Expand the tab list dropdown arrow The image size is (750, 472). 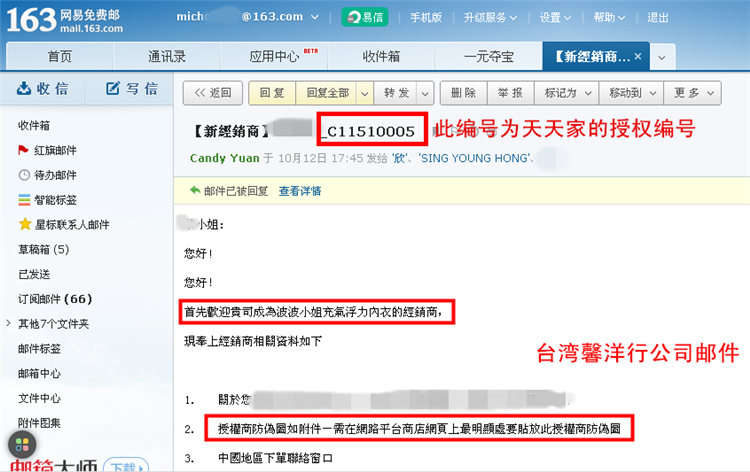(662, 57)
